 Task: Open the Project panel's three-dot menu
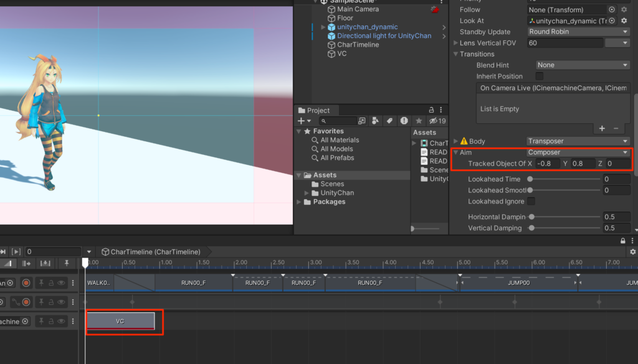(x=441, y=110)
